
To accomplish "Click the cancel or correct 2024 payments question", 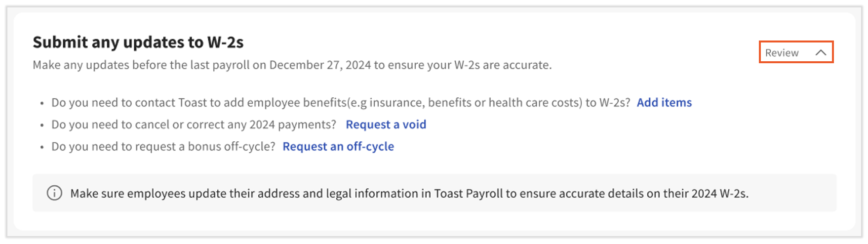I will 194,124.
